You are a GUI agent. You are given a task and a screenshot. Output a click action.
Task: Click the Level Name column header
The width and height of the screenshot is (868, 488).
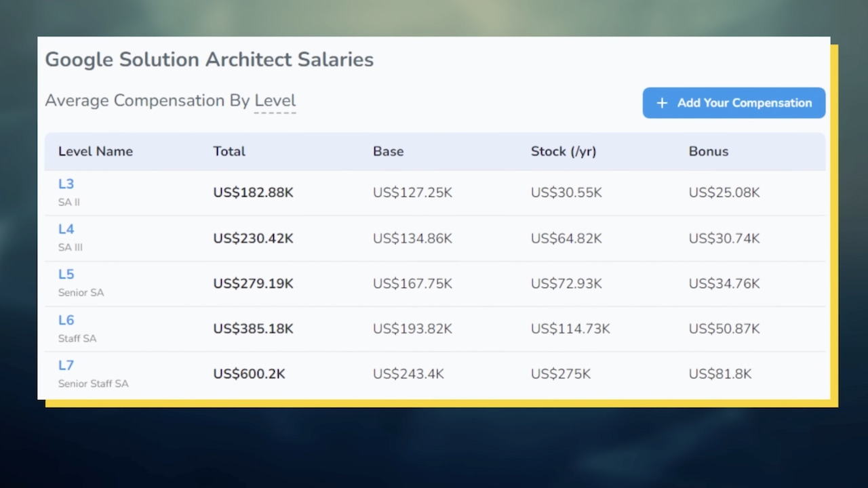96,151
